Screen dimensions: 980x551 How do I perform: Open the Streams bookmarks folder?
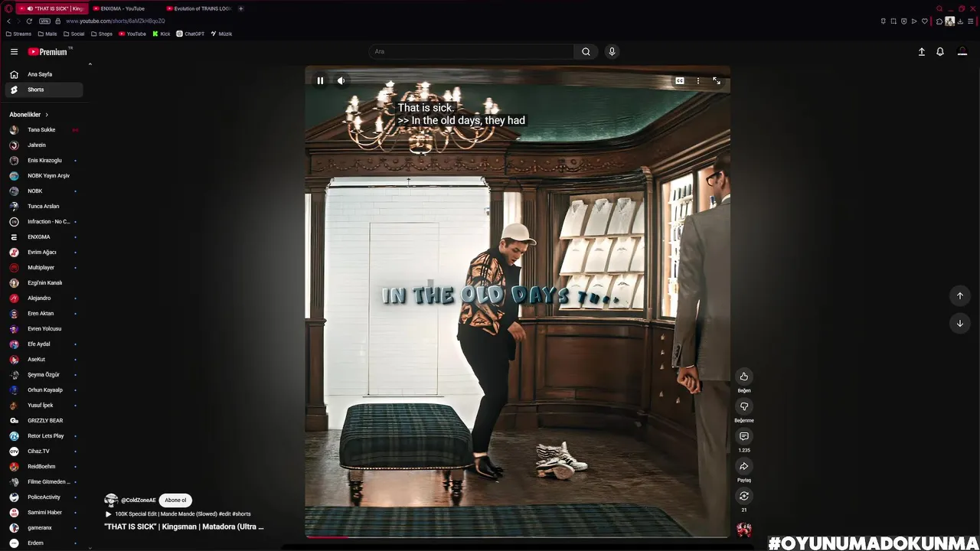tap(18, 34)
